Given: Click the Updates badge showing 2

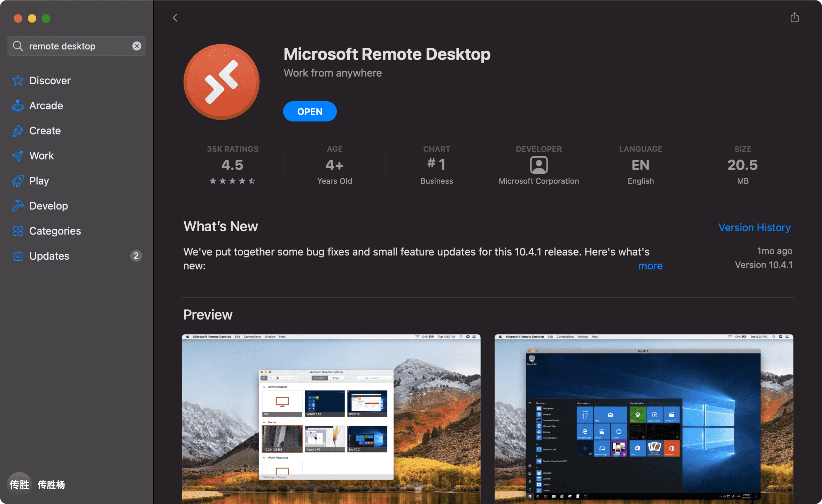Looking at the screenshot, I should coord(136,256).
